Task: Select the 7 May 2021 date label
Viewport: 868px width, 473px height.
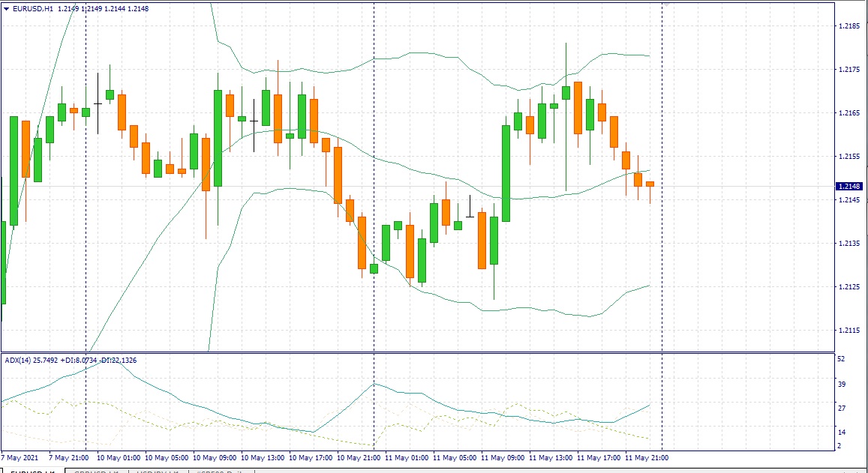Action: click(x=20, y=457)
